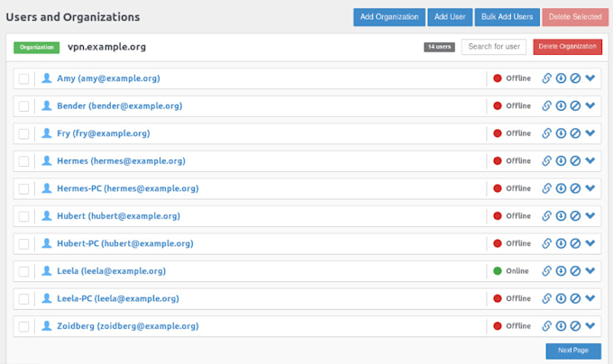Disable the Leela-PC user
This screenshot has width=613, height=364.
click(x=575, y=299)
